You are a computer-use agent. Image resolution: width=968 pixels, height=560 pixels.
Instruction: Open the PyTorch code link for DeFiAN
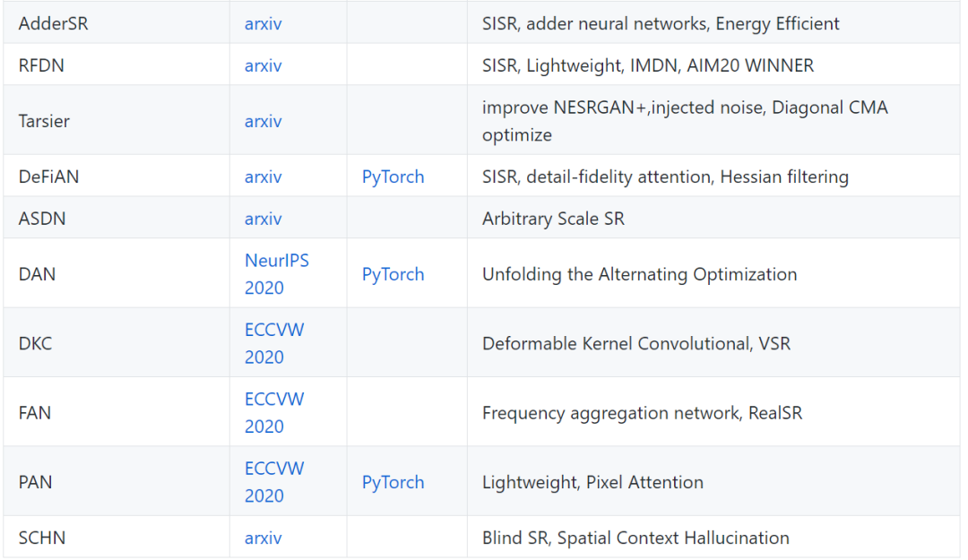393,177
